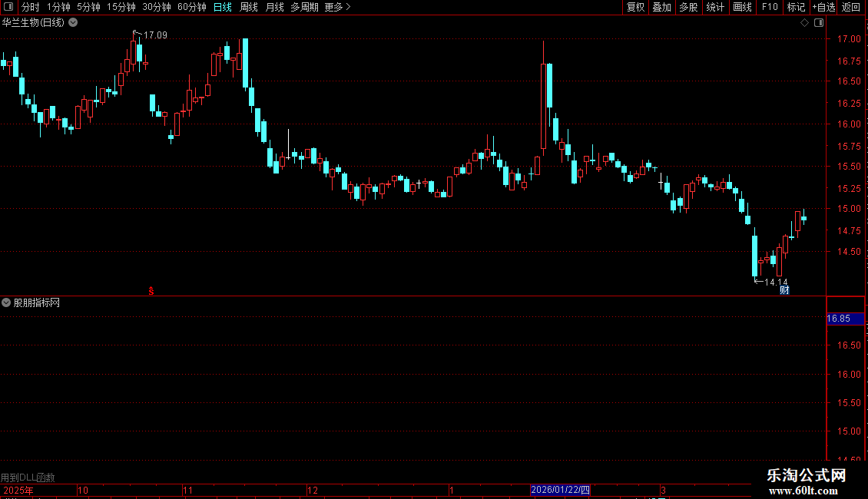Select the 5分钟 period

click(x=88, y=7)
